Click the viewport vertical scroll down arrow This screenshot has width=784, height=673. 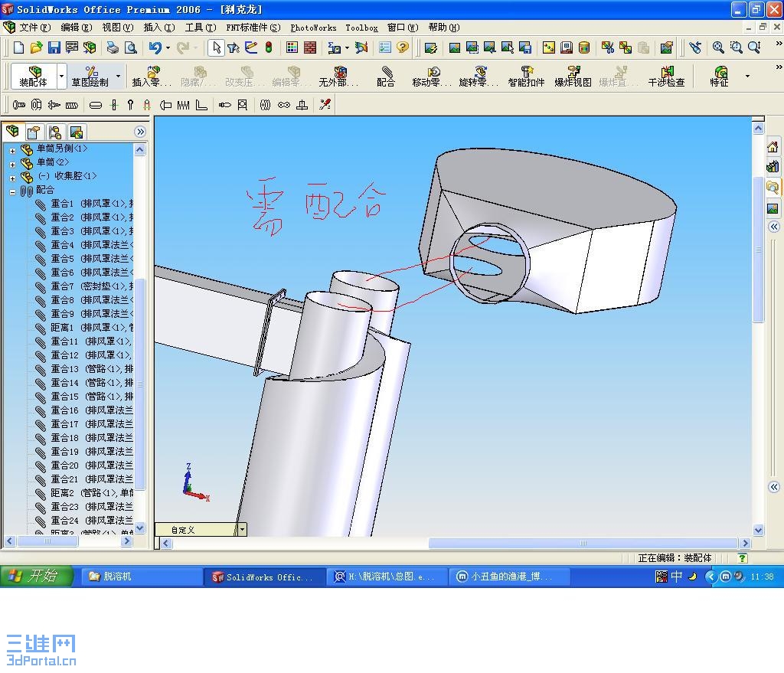click(759, 530)
